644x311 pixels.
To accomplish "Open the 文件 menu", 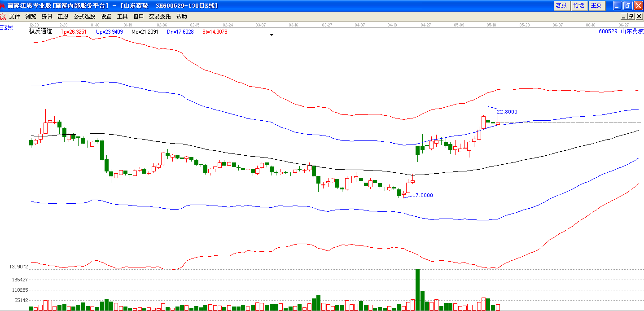I will [x=15, y=17].
